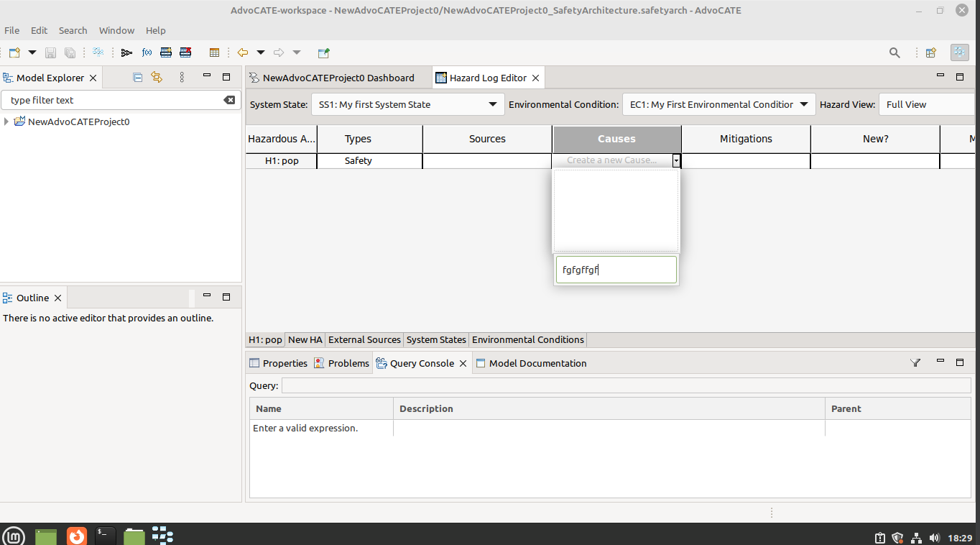Close the Outline tab
980x545 pixels.
pos(58,298)
